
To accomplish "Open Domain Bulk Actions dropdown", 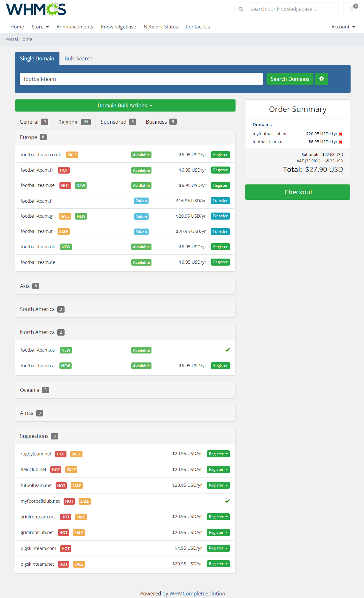I will click(x=125, y=105).
